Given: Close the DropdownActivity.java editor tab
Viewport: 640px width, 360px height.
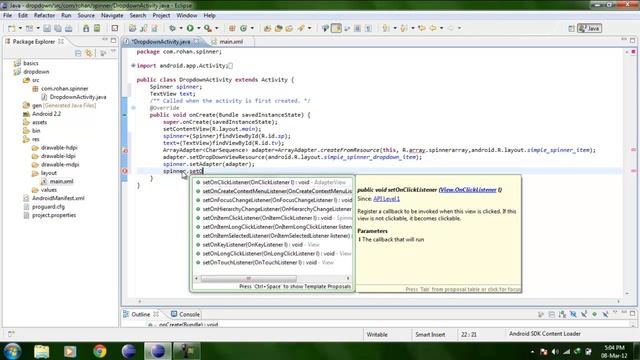Looking at the screenshot, I should [x=196, y=41].
